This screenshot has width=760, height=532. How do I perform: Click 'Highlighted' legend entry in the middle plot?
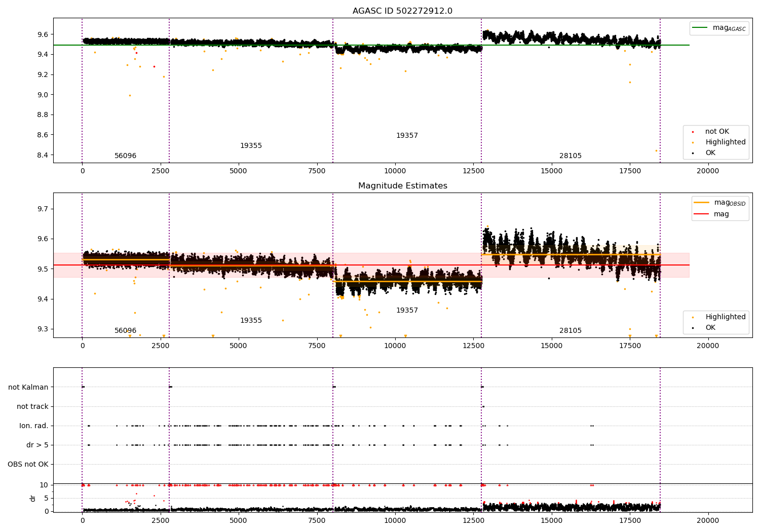[725, 317]
